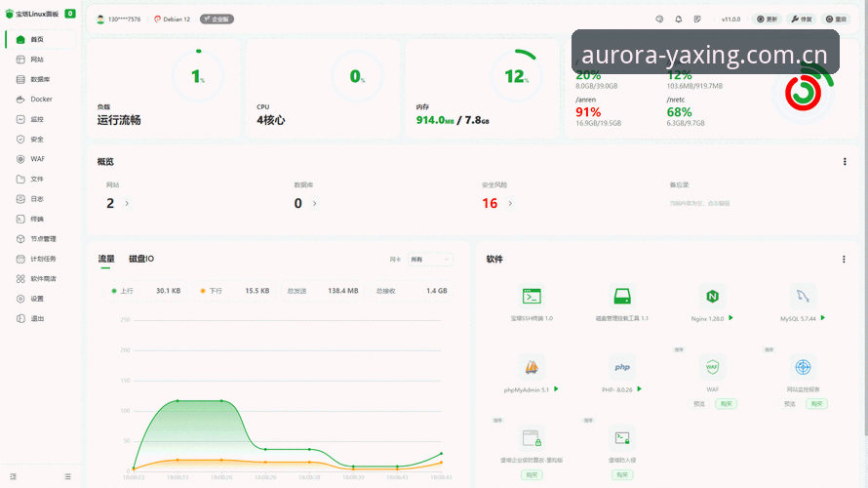Open the 文件 files folder icon

click(x=20, y=179)
